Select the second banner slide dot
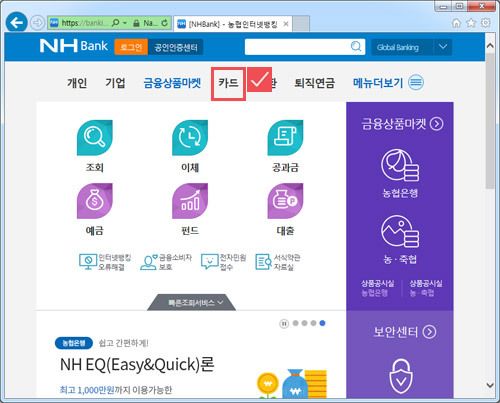Screen dimensions: 500x403 tap(304, 323)
